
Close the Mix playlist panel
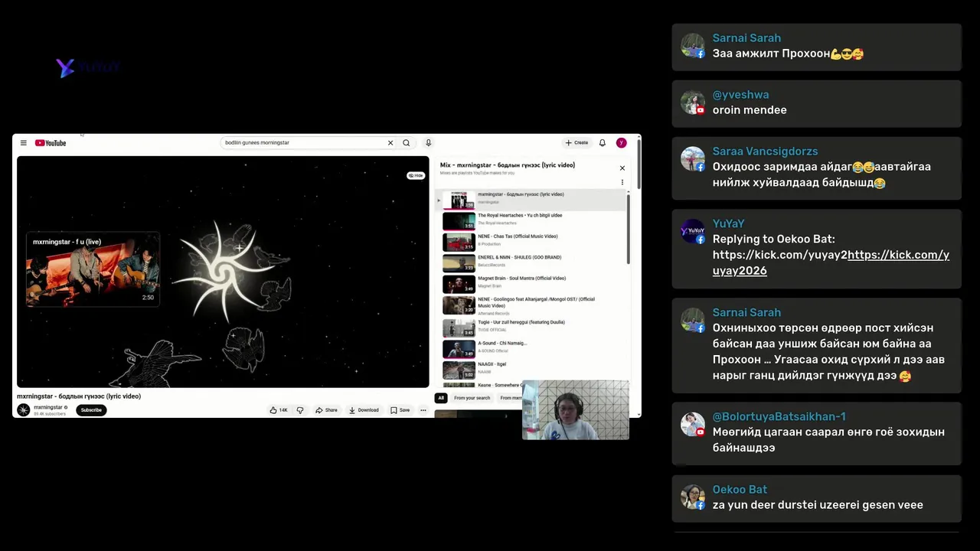[622, 168]
